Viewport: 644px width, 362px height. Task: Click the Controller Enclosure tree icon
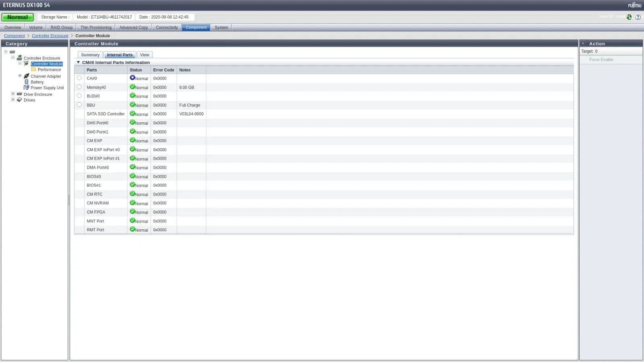pyautogui.click(x=19, y=58)
